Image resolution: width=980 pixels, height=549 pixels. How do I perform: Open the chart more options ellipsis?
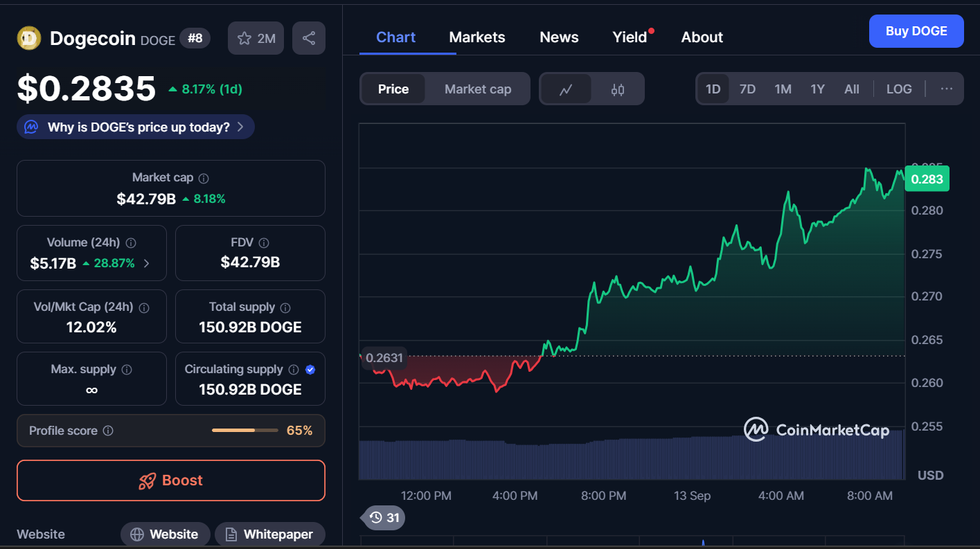tap(947, 89)
